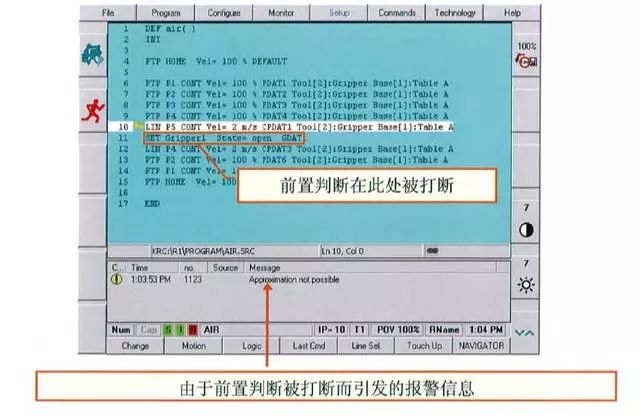Click the 100% override icon

click(527, 54)
